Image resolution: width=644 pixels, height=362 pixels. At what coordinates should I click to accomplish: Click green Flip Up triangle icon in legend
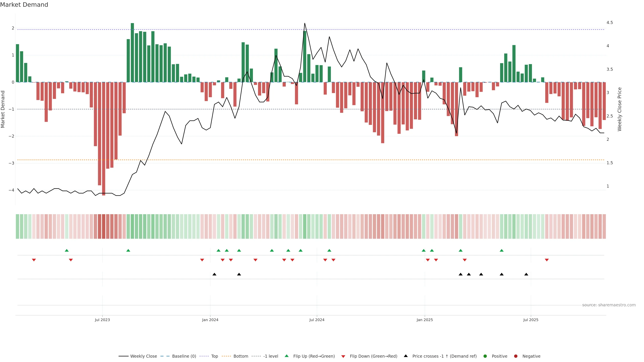pos(287,356)
